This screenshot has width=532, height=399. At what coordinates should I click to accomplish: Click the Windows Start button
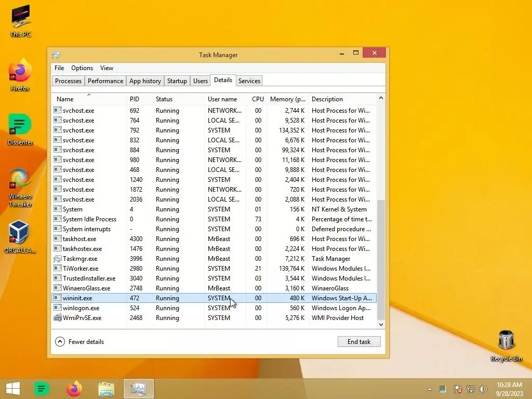pyautogui.click(x=13, y=389)
